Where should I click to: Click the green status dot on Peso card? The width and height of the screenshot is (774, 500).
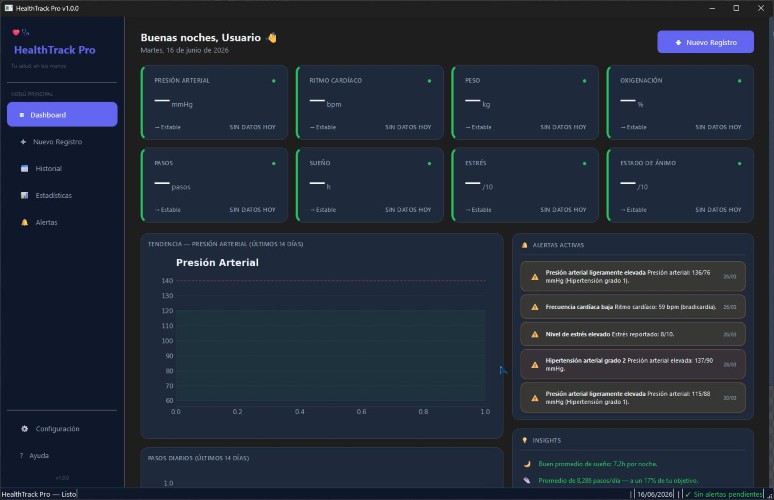click(x=584, y=81)
